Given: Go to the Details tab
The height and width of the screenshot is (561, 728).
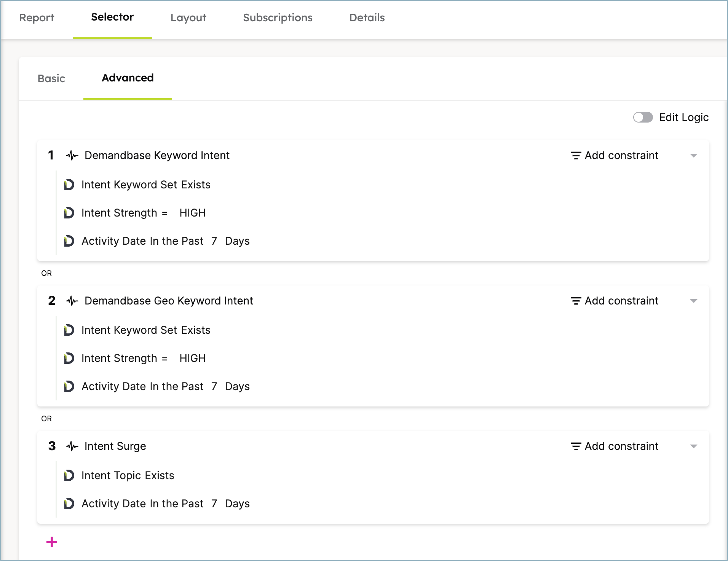Looking at the screenshot, I should coord(367,18).
